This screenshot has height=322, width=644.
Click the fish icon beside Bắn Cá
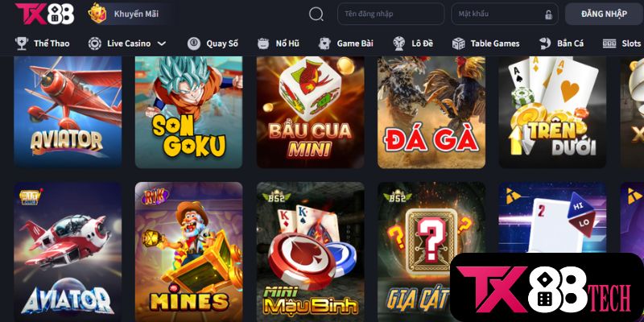coord(545,43)
